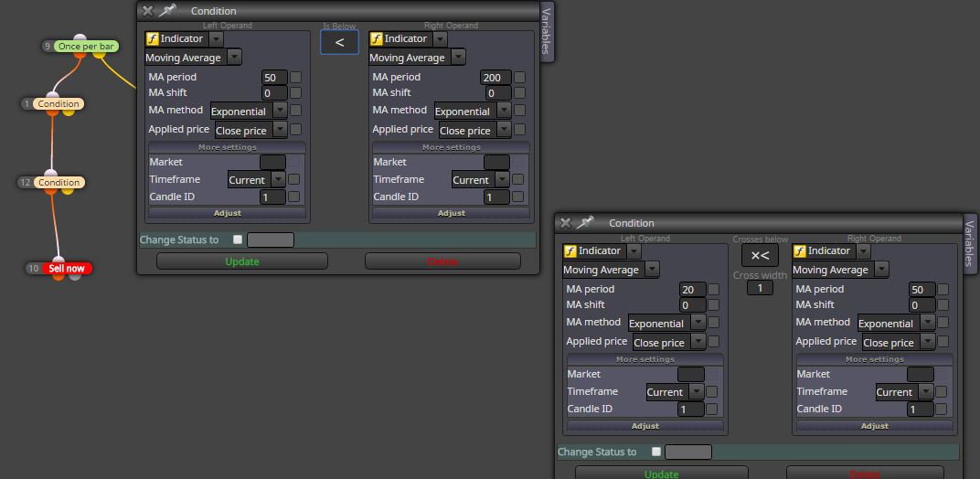980x479 pixels.
Task: Click Adjust button in upper left operand
Action: tap(228, 213)
